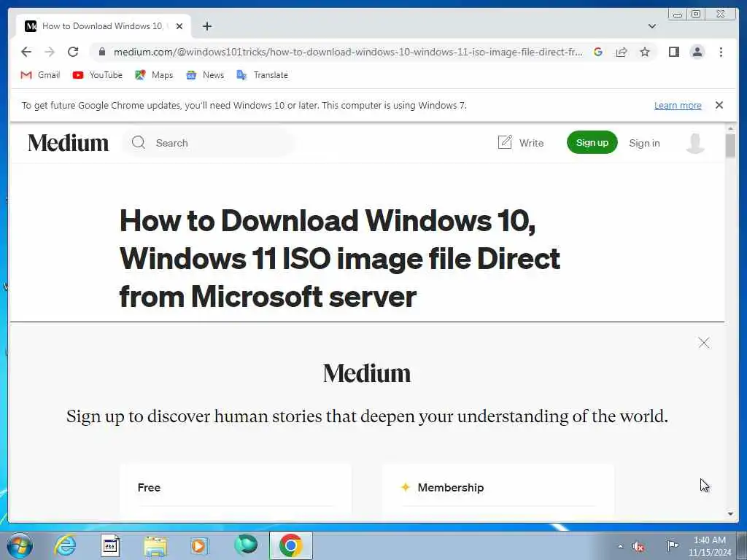Image resolution: width=747 pixels, height=560 pixels.
Task: Click the green Sign up button
Action: 592,142
